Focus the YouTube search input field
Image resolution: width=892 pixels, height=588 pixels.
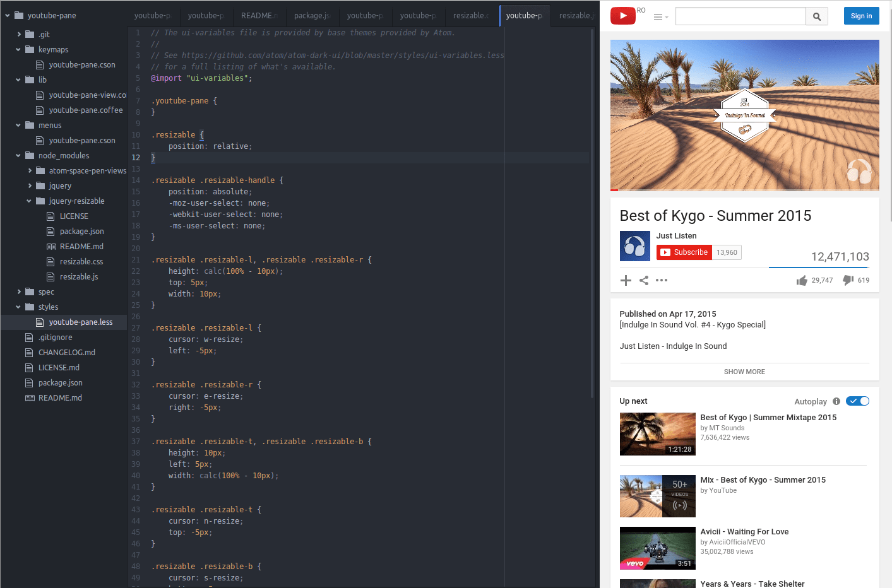[x=740, y=16]
